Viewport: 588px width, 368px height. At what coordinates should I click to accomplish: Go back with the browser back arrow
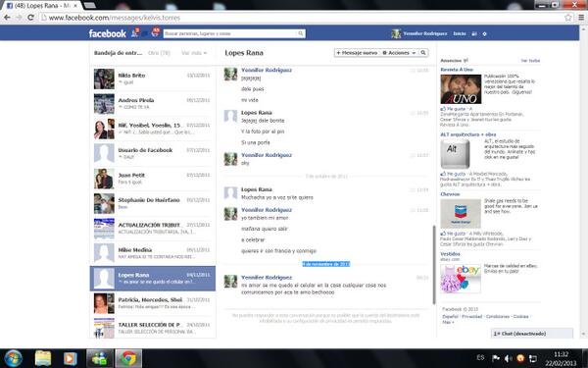[x=7, y=18]
